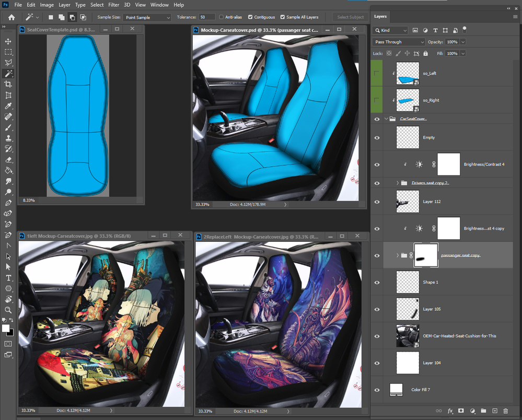This screenshot has width=522, height=420.
Task: Hide the Color Fill 7 layer
Action: [377, 390]
